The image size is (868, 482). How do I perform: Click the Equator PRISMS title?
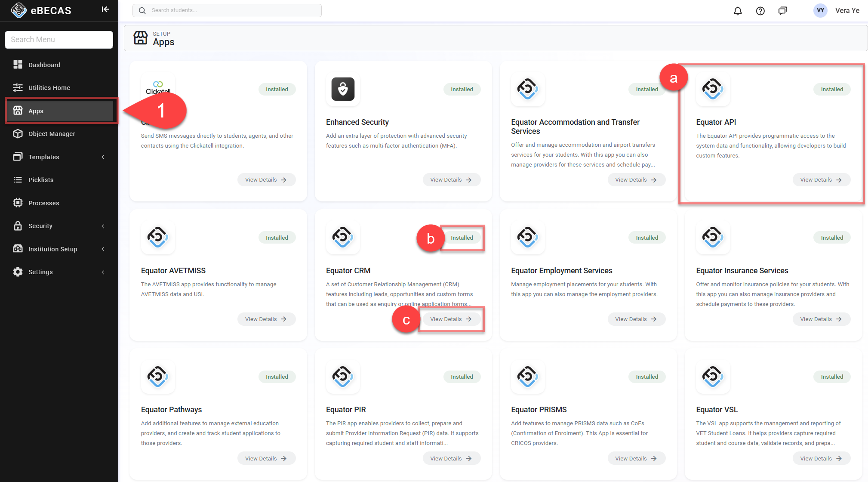coord(539,410)
